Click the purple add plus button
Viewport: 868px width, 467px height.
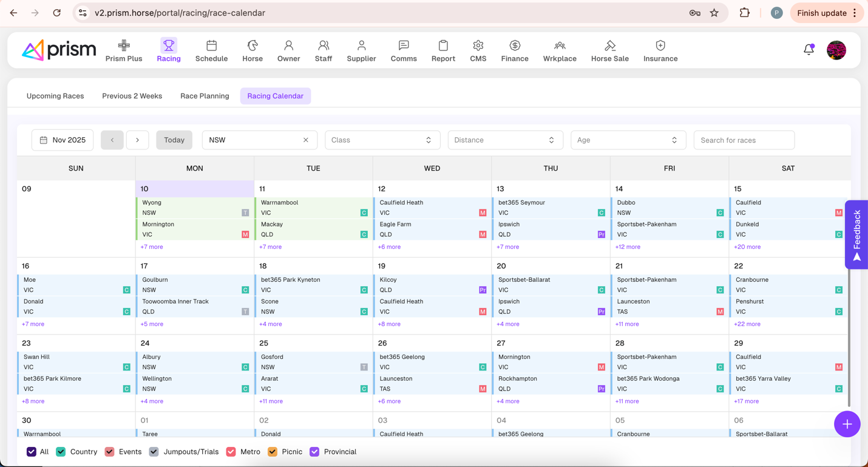pos(847,424)
